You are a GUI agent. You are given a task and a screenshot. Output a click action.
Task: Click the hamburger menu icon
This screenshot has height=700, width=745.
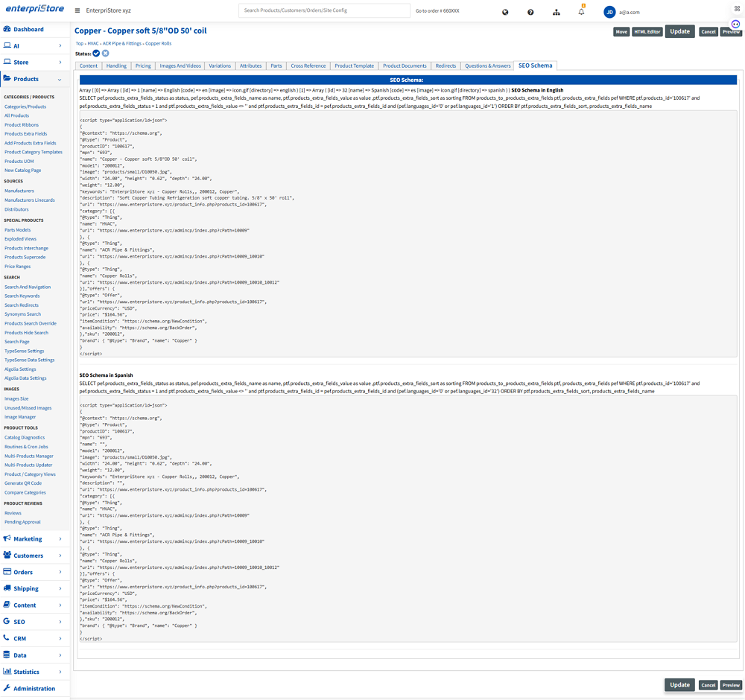[x=77, y=11]
